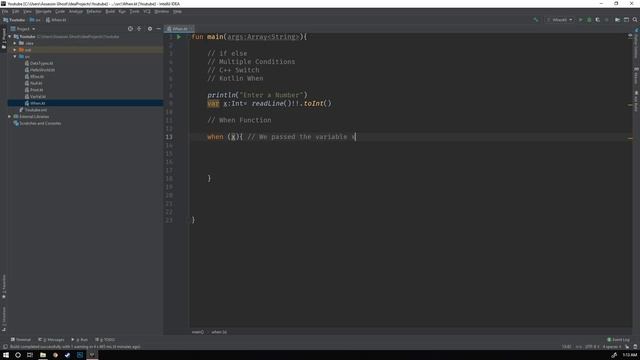This screenshot has height=360, width=640.
Task: Hide the Project tool window
Action: coord(158,29)
